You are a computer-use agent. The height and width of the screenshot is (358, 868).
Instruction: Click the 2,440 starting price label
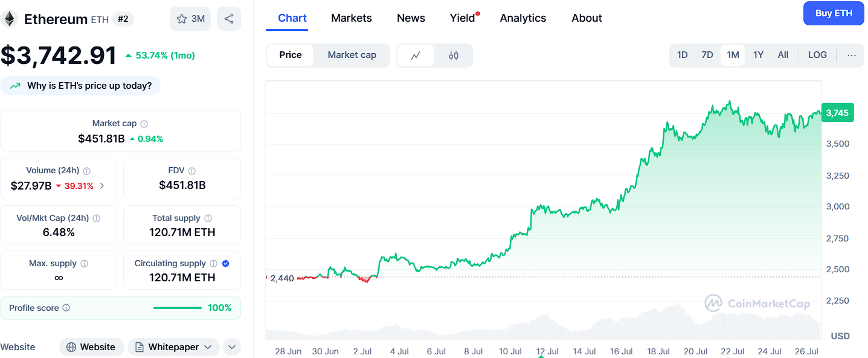(282, 278)
